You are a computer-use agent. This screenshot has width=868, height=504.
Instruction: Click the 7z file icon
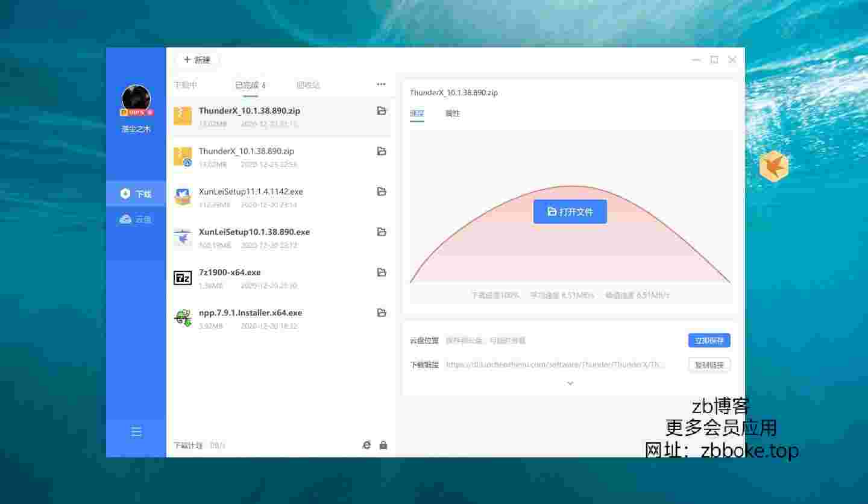point(183,277)
